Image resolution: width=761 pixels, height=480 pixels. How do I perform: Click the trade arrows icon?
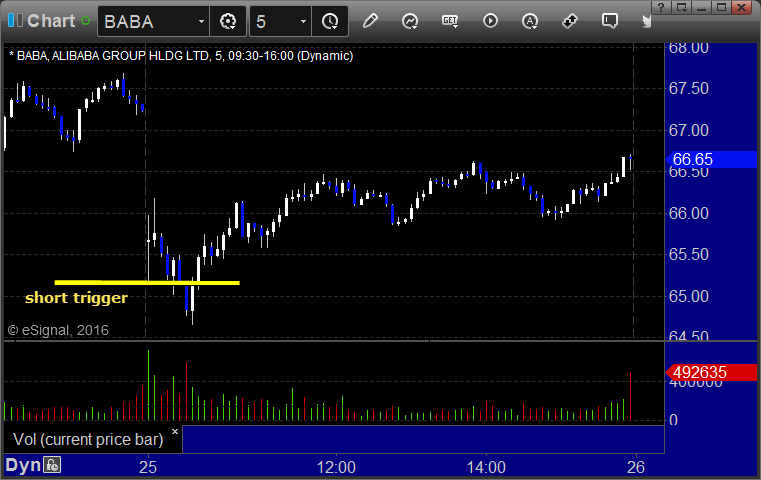(569, 21)
